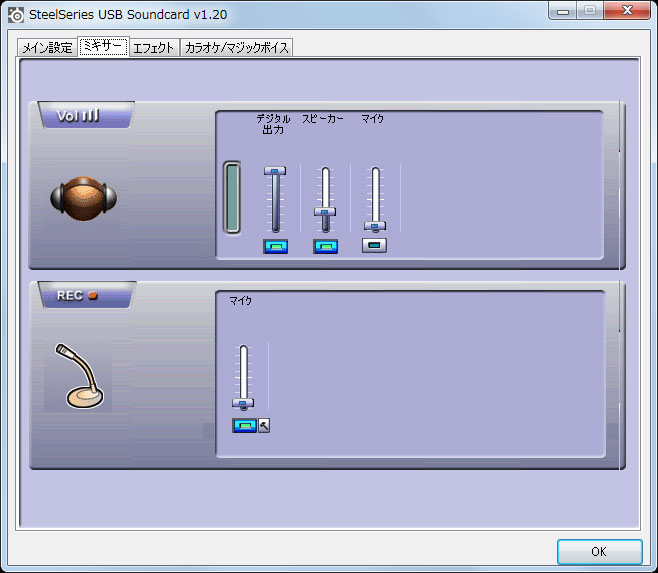Toggle mute under playback マイク slider
The image size is (658, 573).
[x=374, y=245]
